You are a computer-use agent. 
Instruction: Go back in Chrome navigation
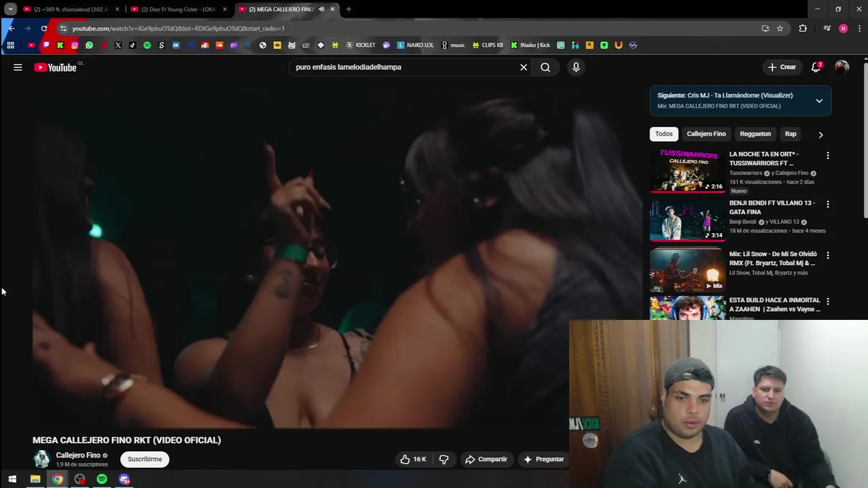click(11, 28)
